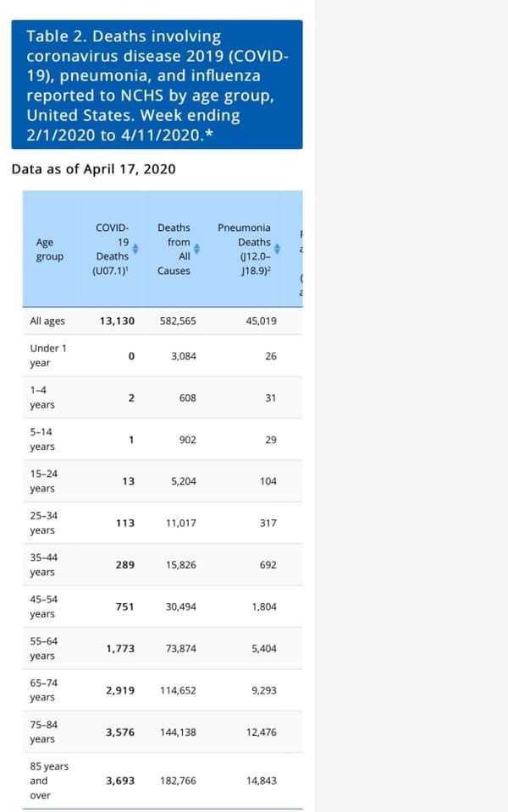The height and width of the screenshot is (812, 508).
Task: Sort table by Pneumonia Deaths arrows
Action: click(x=278, y=249)
